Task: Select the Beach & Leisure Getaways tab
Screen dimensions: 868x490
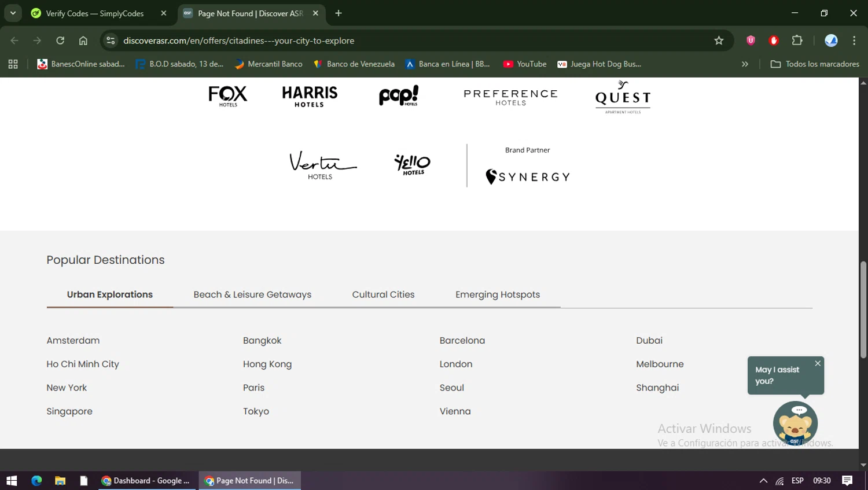Action: click(x=252, y=294)
